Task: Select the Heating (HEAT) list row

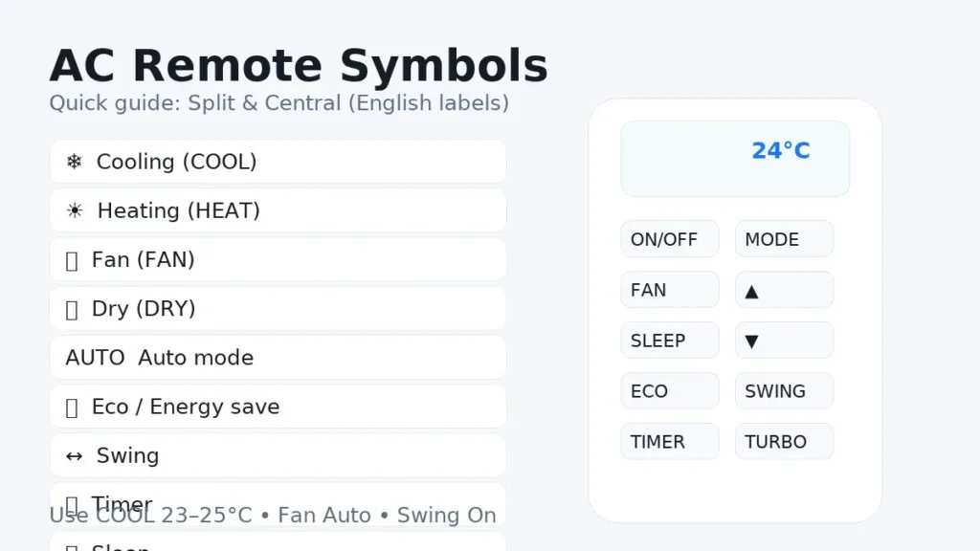Action: pos(278,210)
